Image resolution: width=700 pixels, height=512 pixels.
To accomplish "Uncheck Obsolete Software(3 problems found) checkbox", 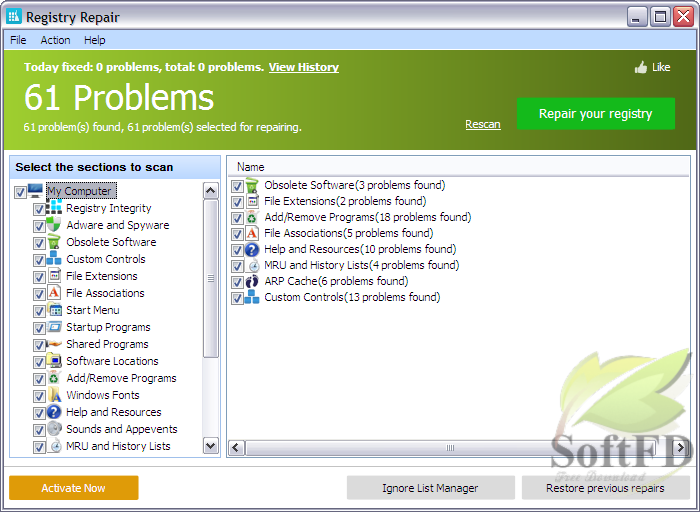I will click(x=237, y=186).
